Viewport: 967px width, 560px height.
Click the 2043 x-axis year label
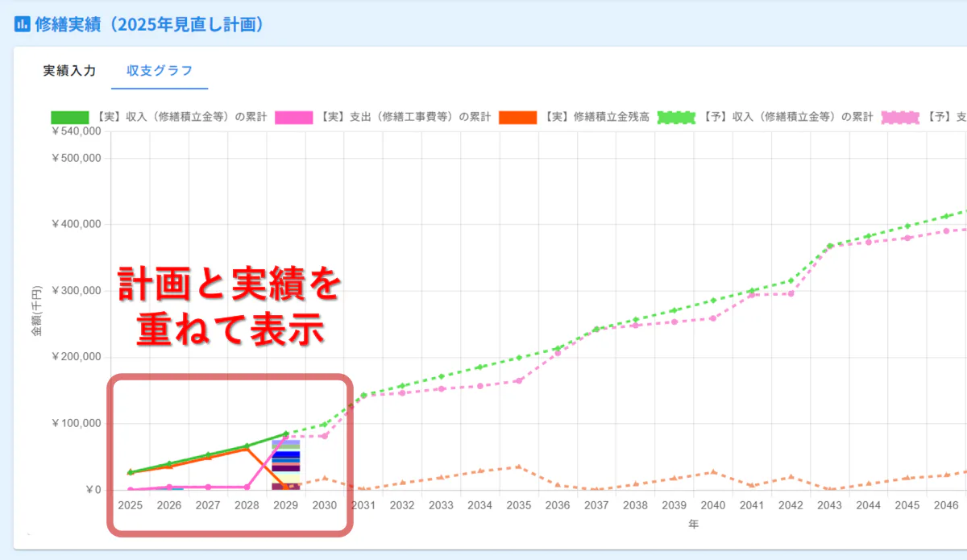point(830,505)
